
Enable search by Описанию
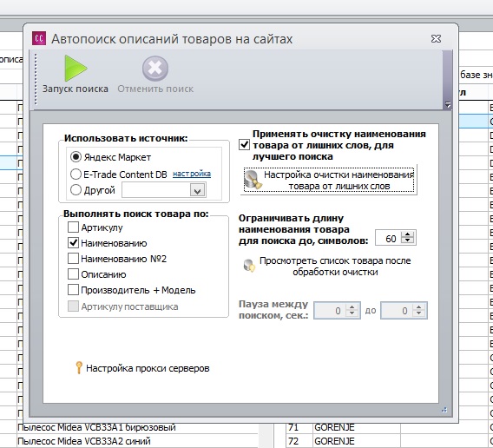click(x=73, y=274)
